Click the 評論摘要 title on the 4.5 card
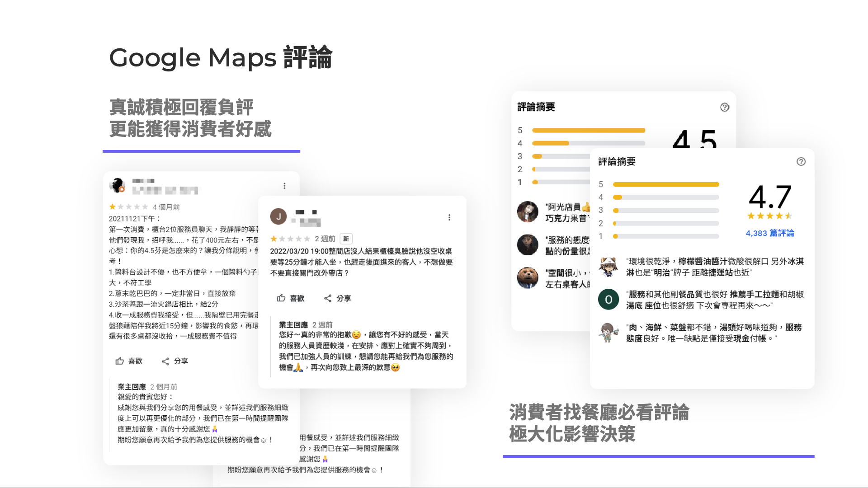 pos(536,107)
